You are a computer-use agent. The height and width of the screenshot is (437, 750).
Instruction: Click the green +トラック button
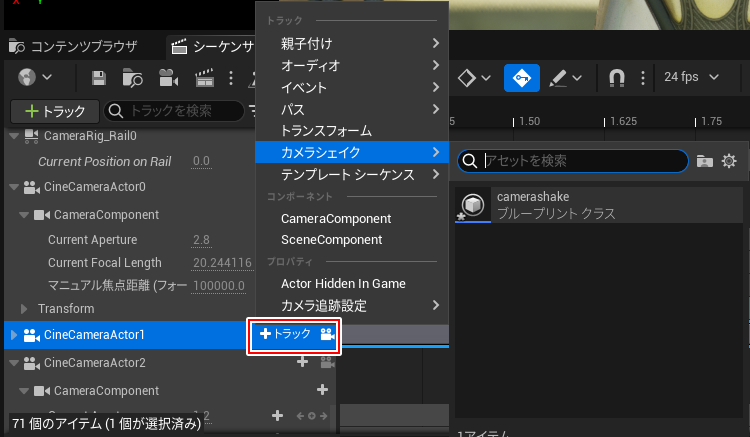click(x=54, y=111)
